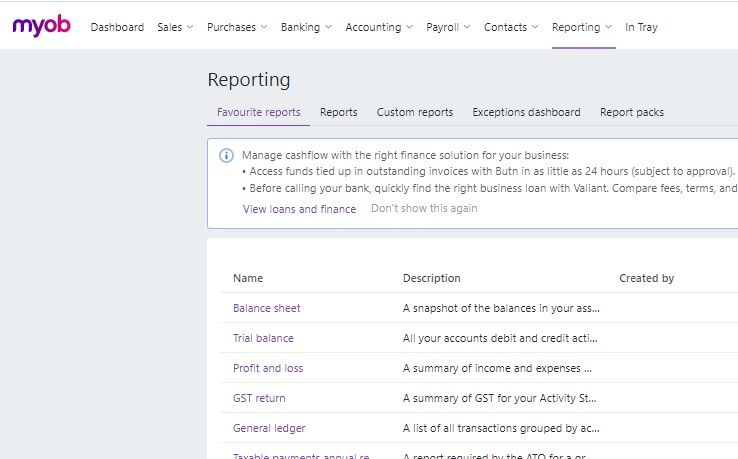Open the GST return report
The height and width of the screenshot is (459, 738).
(x=259, y=398)
